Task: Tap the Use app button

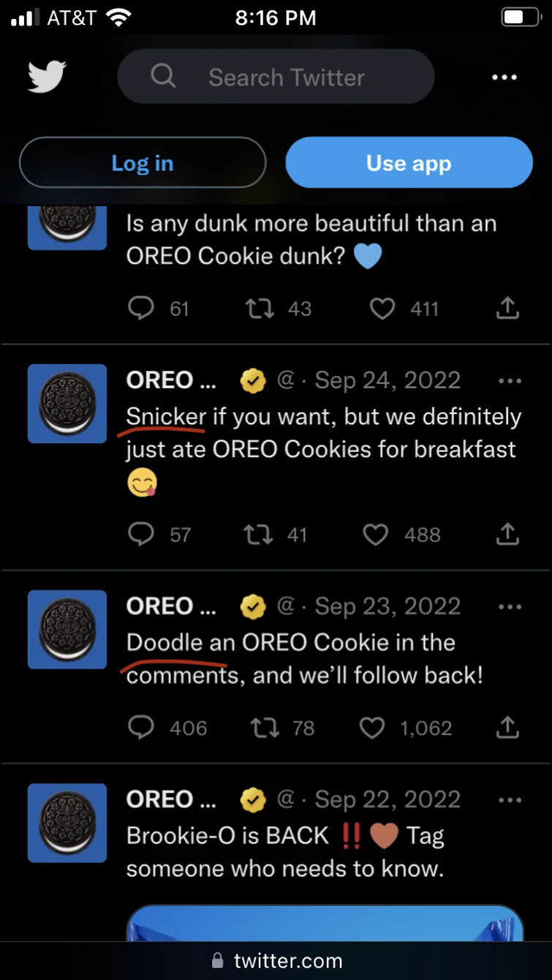Action: [x=409, y=162]
